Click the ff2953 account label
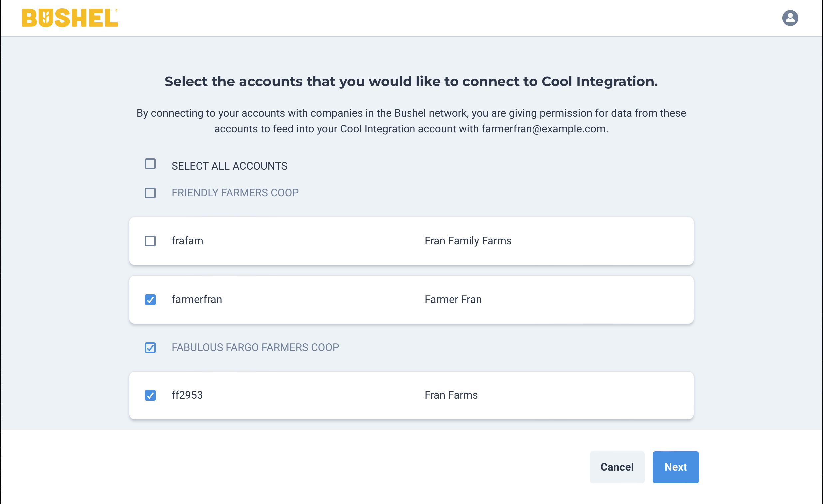Screen dimensions: 823x504 pos(187,395)
